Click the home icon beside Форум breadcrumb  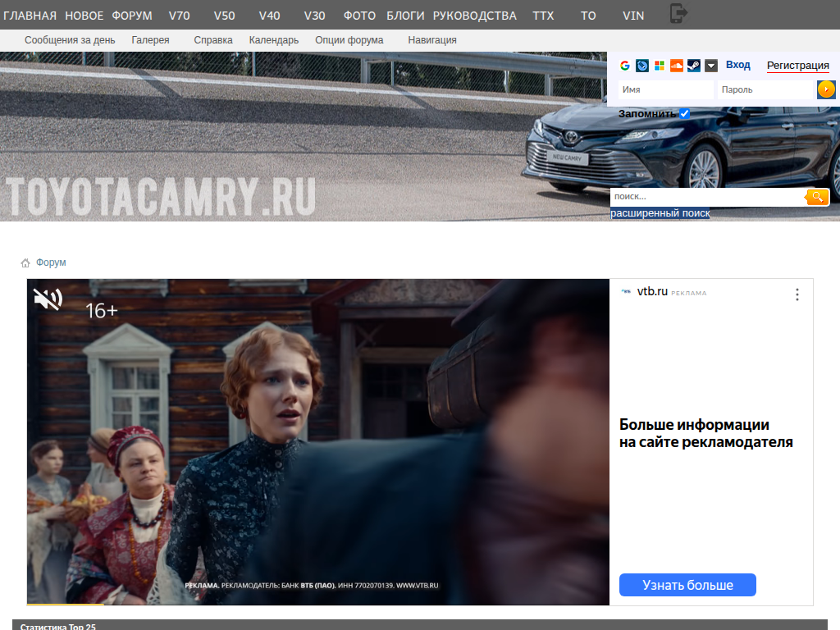(x=25, y=262)
